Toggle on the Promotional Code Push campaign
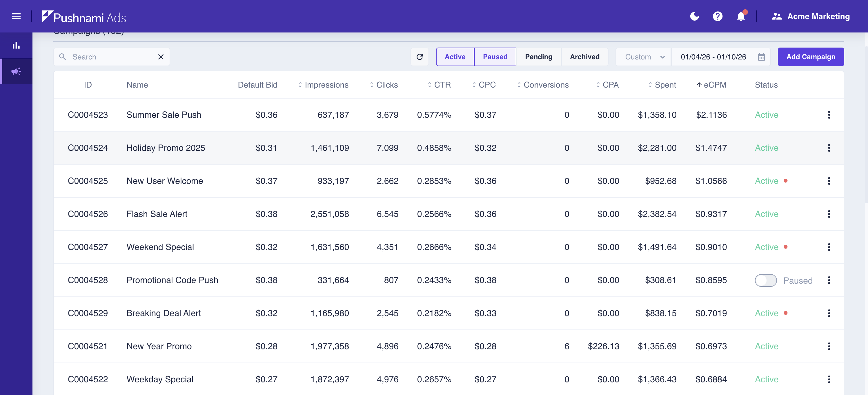 765,280
